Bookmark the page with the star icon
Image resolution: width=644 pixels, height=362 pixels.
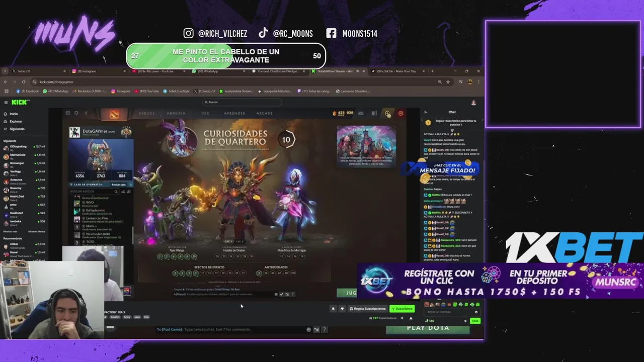point(448,81)
